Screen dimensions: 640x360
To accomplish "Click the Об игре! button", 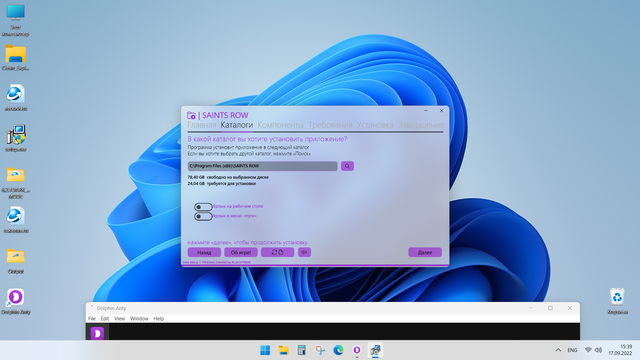I will pos(241,252).
